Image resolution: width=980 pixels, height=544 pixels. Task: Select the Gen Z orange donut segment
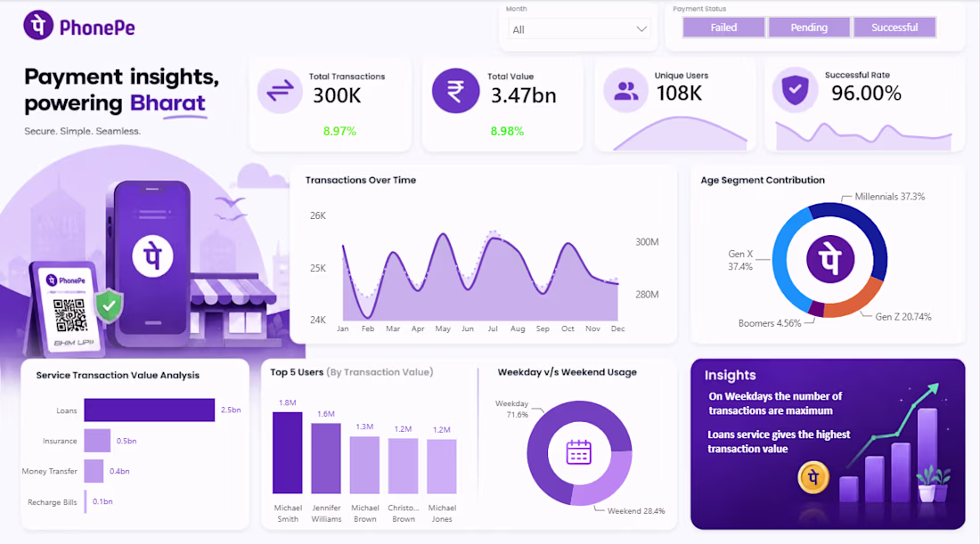point(855,301)
